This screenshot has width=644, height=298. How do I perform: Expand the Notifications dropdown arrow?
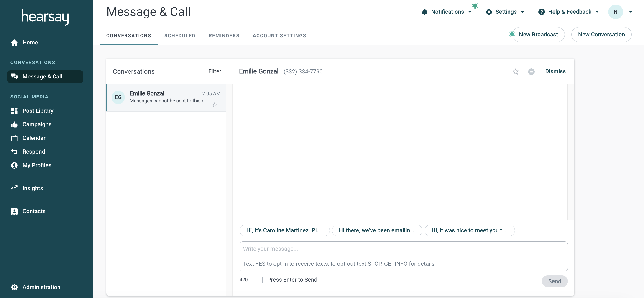point(470,12)
